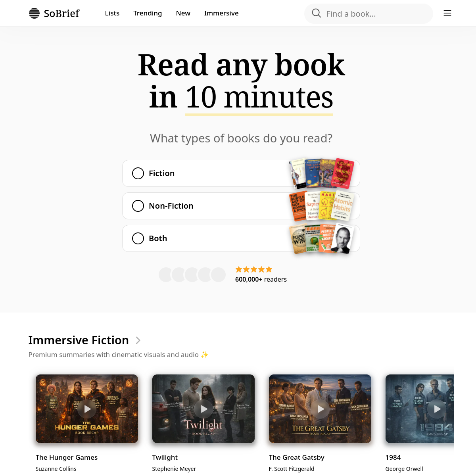
Task: Play the 1984 book recap
Action: [x=437, y=409]
